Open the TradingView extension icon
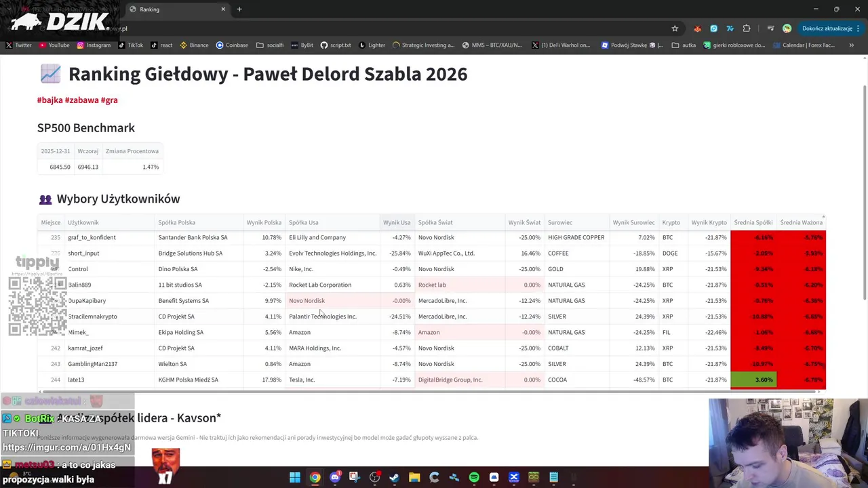868x488 pixels. [x=730, y=28]
